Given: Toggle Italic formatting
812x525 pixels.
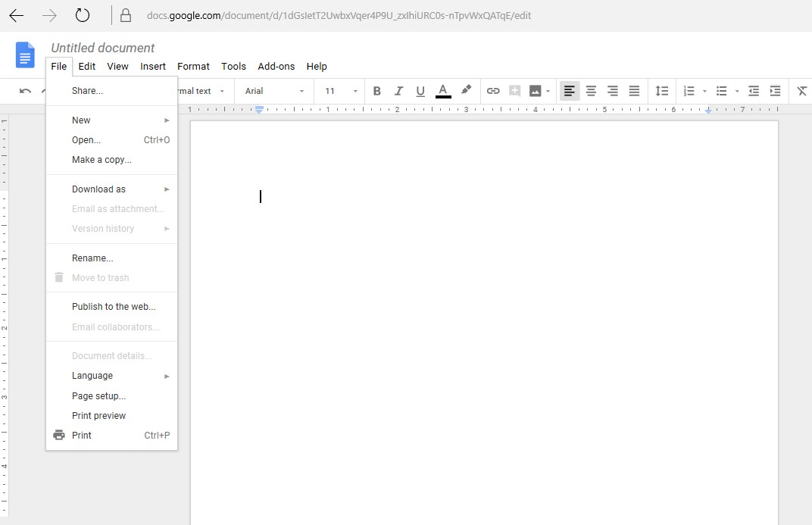Looking at the screenshot, I should click(398, 91).
